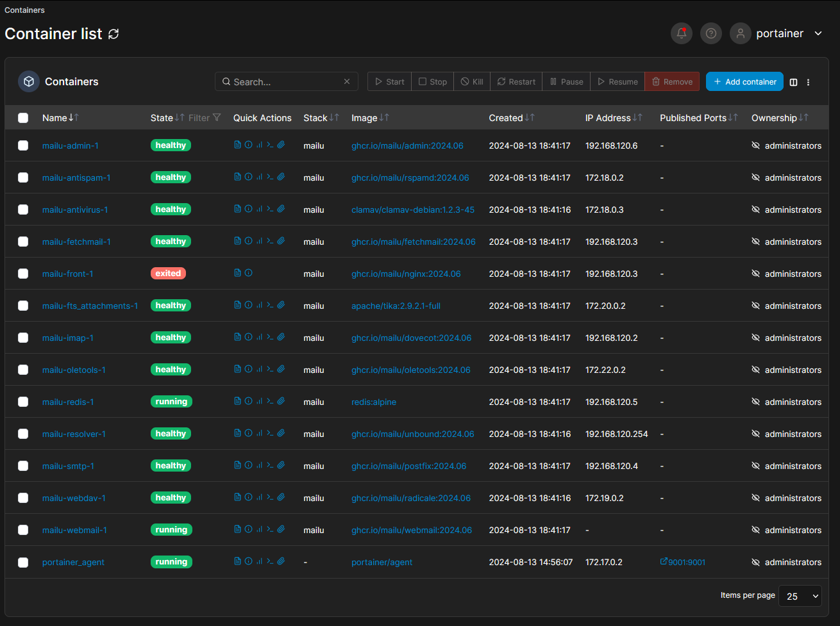
Task: Sort table by Stack column
Action: click(321, 118)
